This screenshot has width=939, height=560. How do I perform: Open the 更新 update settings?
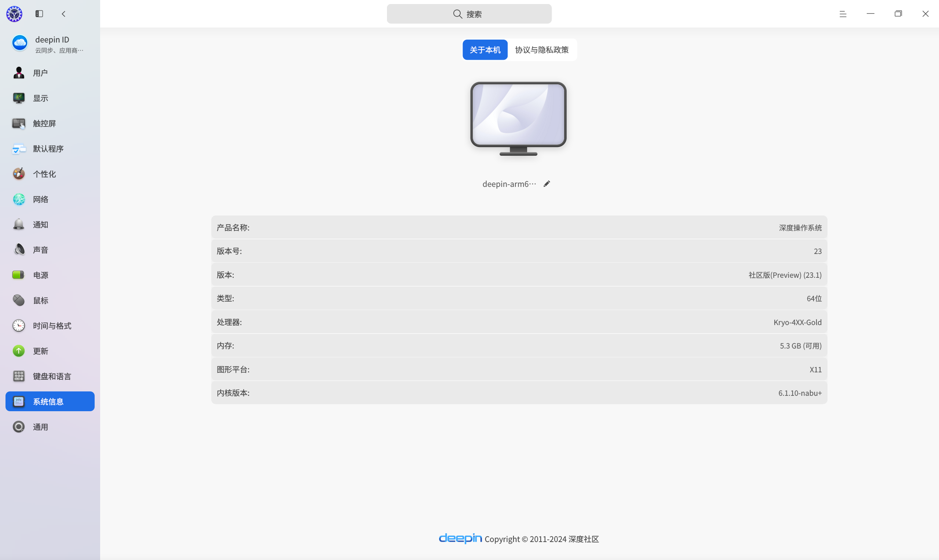50,351
